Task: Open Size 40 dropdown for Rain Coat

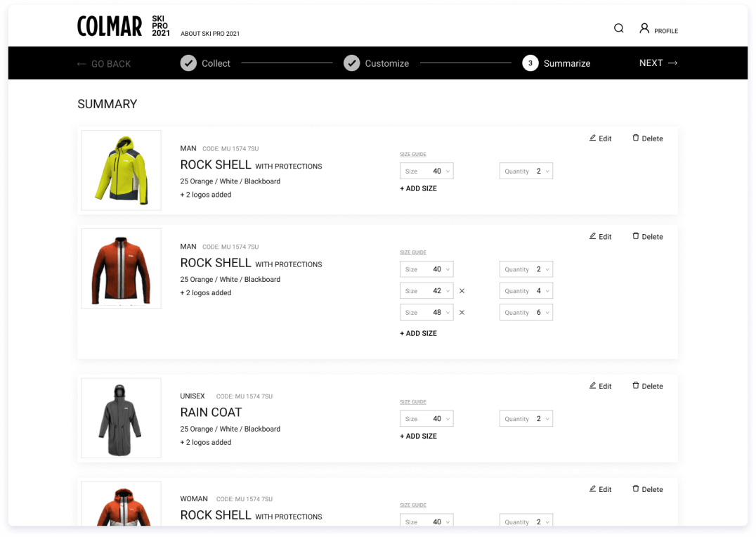Action: point(426,419)
